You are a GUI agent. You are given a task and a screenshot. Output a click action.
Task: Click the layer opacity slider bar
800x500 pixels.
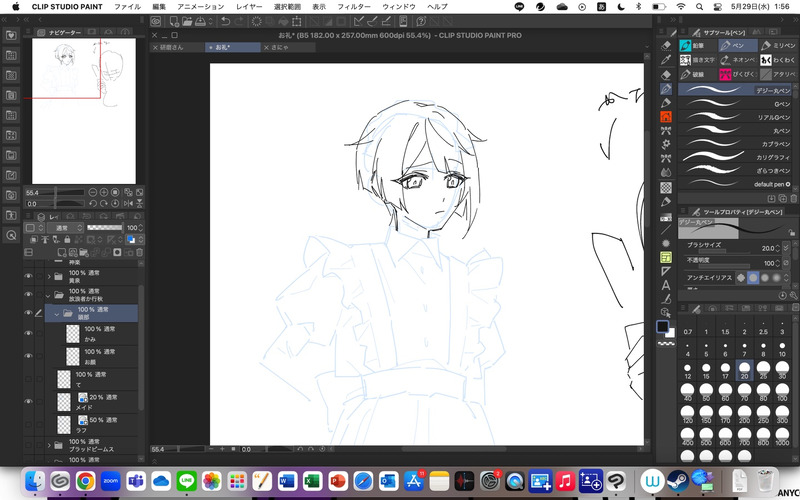105,228
